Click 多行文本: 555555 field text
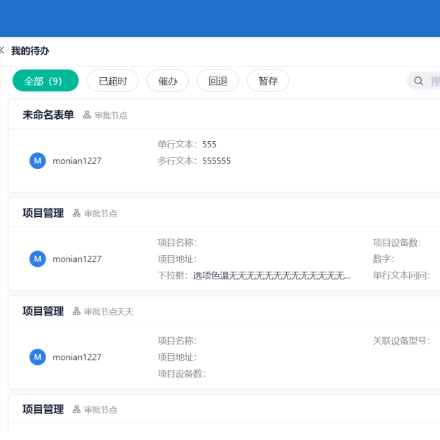 point(194,161)
